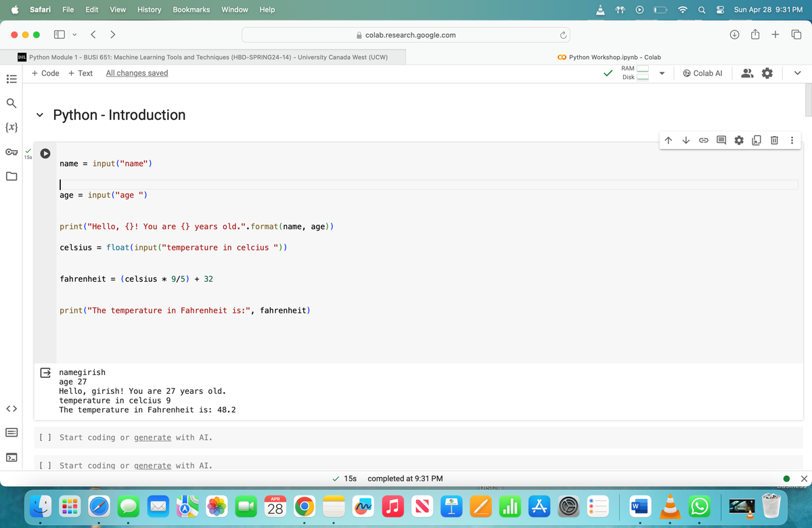Open a new Safari tab
812x528 pixels.
tap(776, 35)
